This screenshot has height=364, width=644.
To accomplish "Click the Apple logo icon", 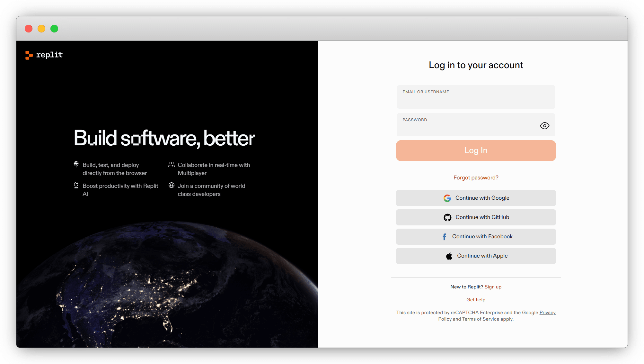I will (449, 256).
